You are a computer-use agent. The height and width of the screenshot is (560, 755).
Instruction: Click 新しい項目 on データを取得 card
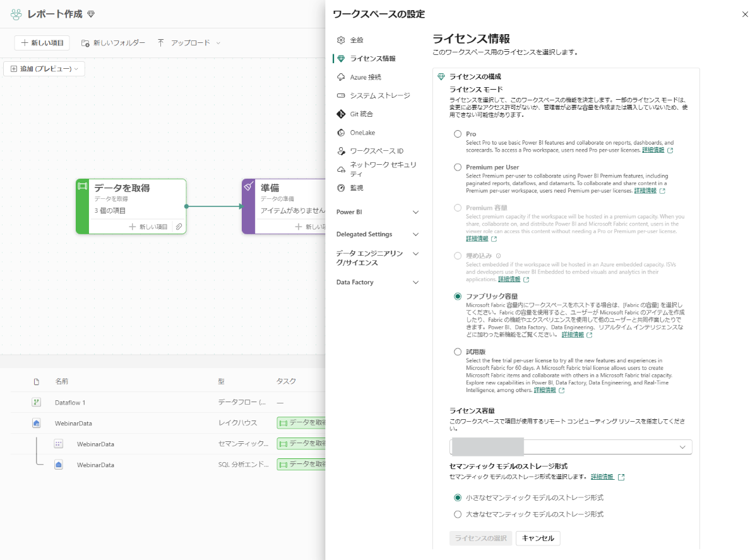(148, 227)
